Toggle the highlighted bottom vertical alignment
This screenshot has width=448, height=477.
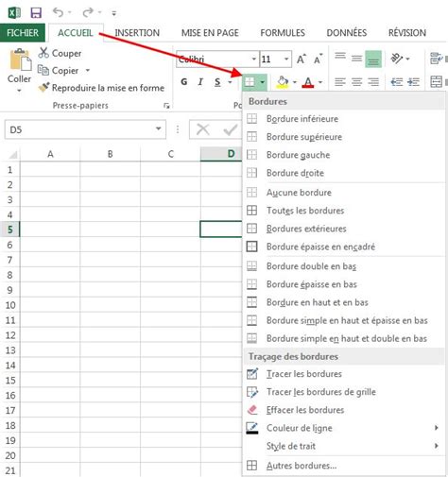(373, 59)
